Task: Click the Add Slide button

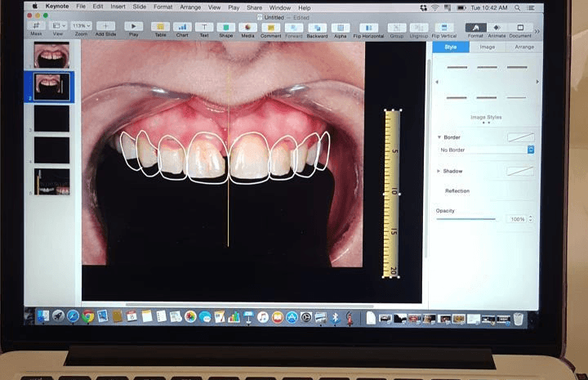Action: (105, 25)
